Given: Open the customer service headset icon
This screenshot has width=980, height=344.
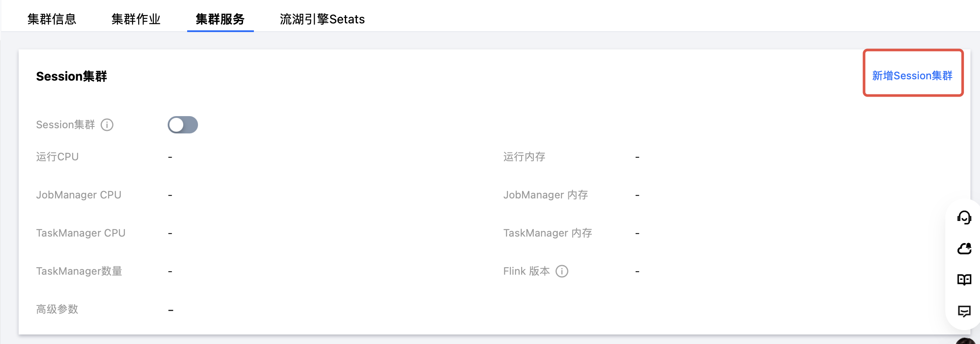Looking at the screenshot, I should pyautogui.click(x=964, y=217).
